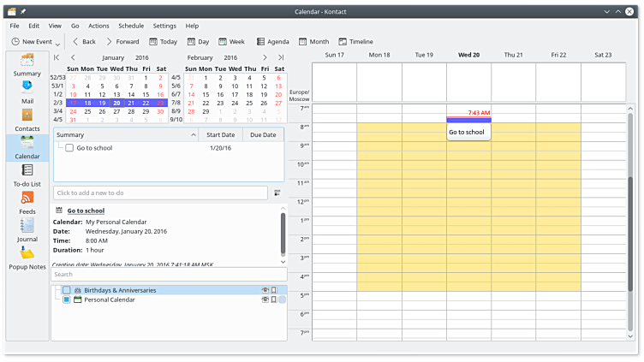Enable the Birthdays & Anniversaries calendar checkbox
Viewport: 644px width, 362px height.
point(67,290)
